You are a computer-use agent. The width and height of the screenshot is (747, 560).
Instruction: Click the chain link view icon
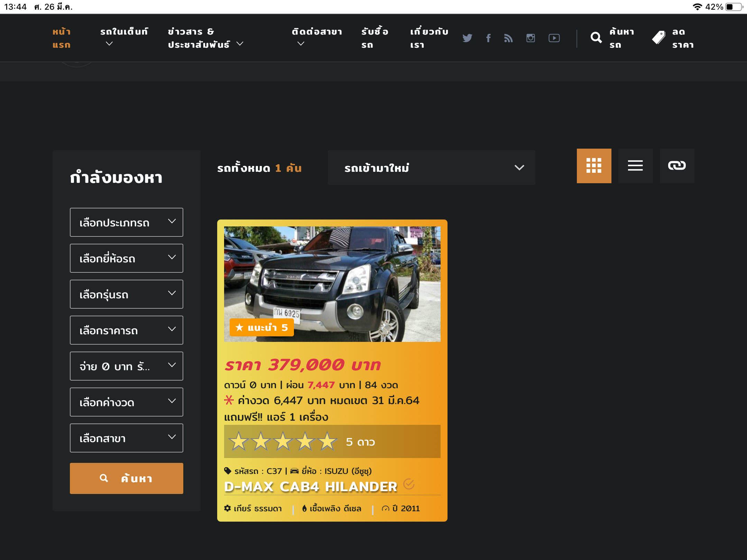click(x=677, y=166)
